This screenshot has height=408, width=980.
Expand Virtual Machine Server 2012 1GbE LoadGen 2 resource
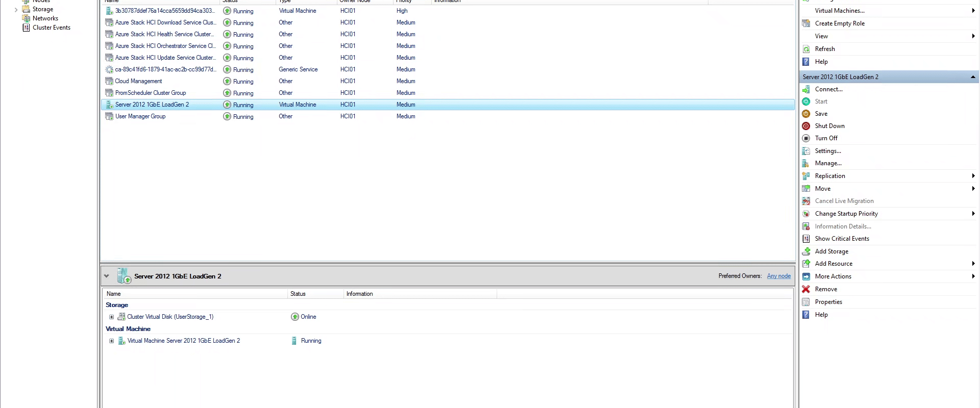111,341
